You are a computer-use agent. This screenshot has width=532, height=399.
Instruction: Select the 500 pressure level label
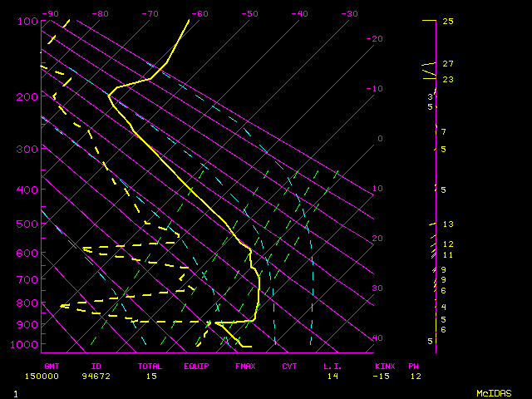point(27,224)
